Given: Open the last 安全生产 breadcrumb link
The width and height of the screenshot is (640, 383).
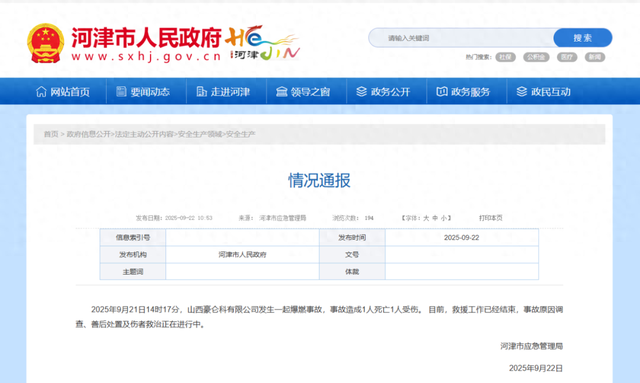Looking at the screenshot, I should (241, 134).
